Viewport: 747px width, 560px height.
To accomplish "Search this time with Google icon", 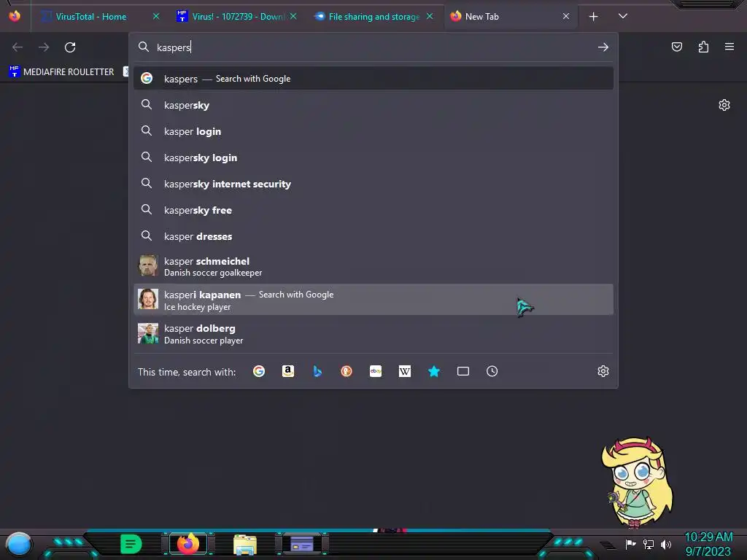I will (x=259, y=371).
